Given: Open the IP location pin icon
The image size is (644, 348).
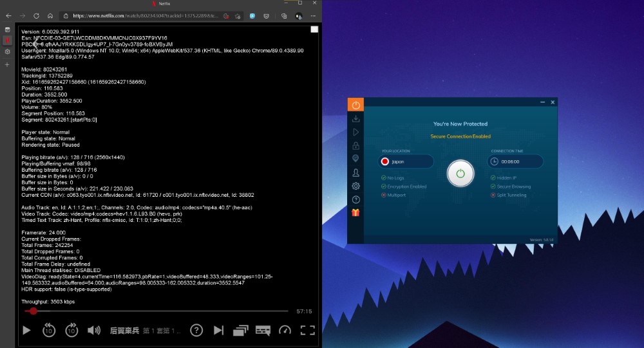Looking at the screenshot, I should 355,159.
